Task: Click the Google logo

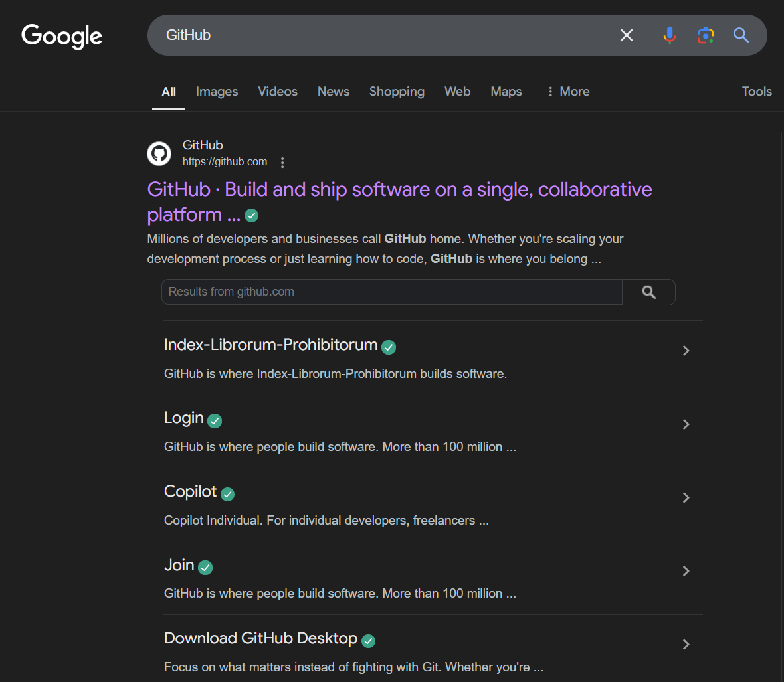Action: coord(62,36)
